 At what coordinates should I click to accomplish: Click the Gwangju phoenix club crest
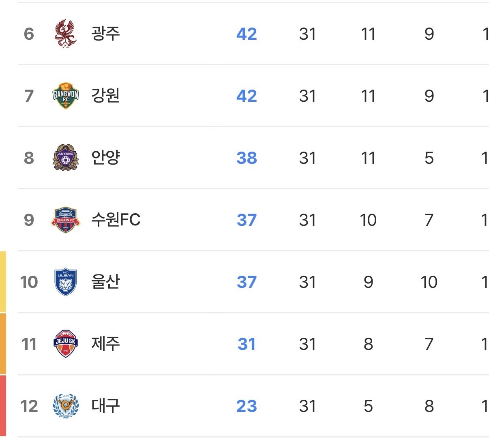click(66, 34)
